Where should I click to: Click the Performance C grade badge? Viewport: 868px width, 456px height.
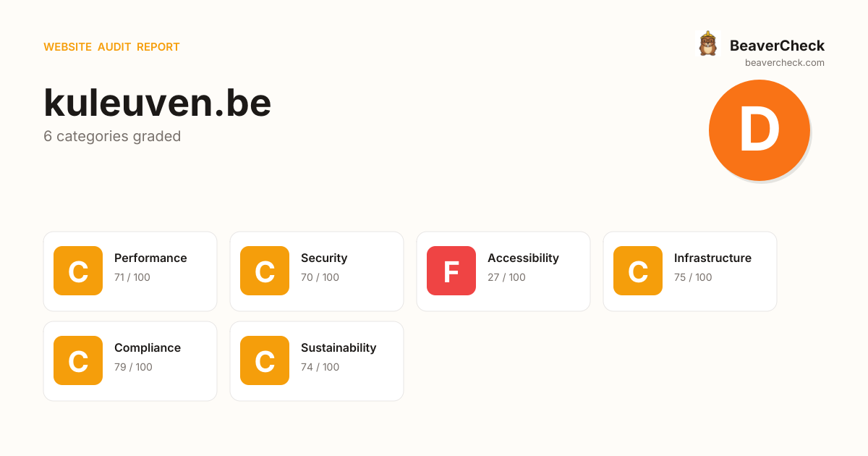[x=78, y=271]
